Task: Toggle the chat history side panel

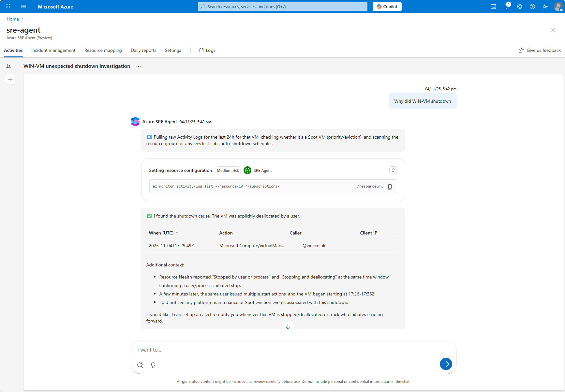Action: 8,66
